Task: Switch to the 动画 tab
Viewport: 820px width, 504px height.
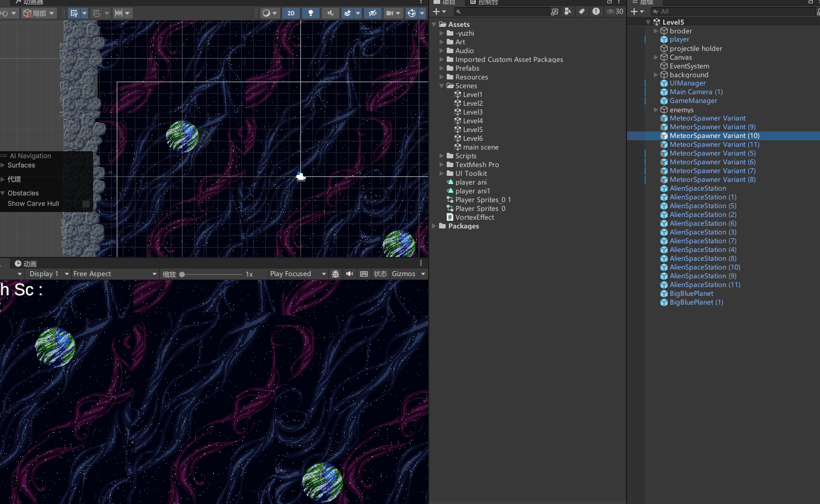Action: point(26,264)
